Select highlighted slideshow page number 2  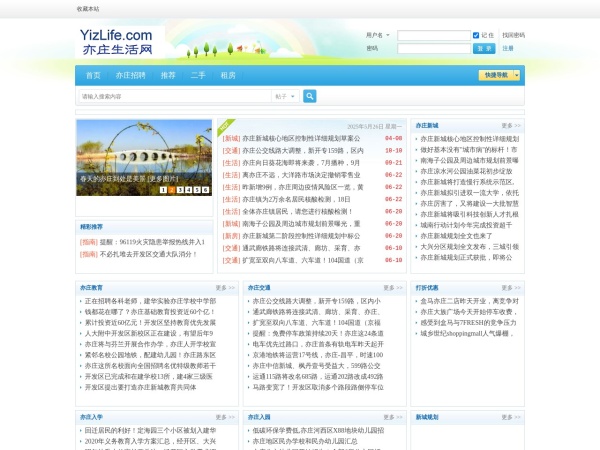tap(171, 190)
